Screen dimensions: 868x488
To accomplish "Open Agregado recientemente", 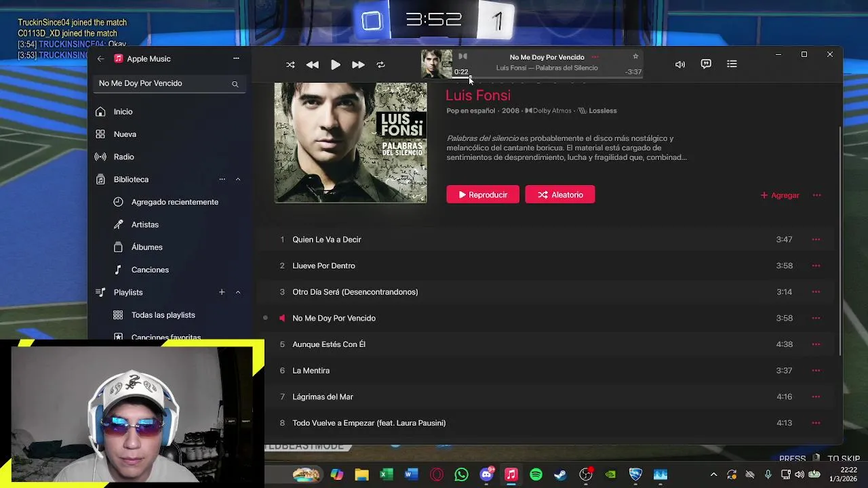I will pos(175,202).
